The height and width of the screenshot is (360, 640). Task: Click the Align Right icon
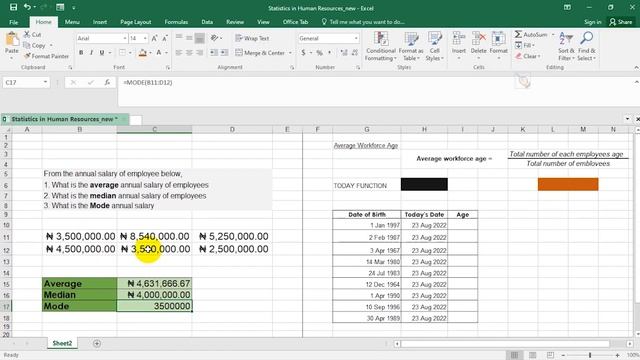pos(200,53)
